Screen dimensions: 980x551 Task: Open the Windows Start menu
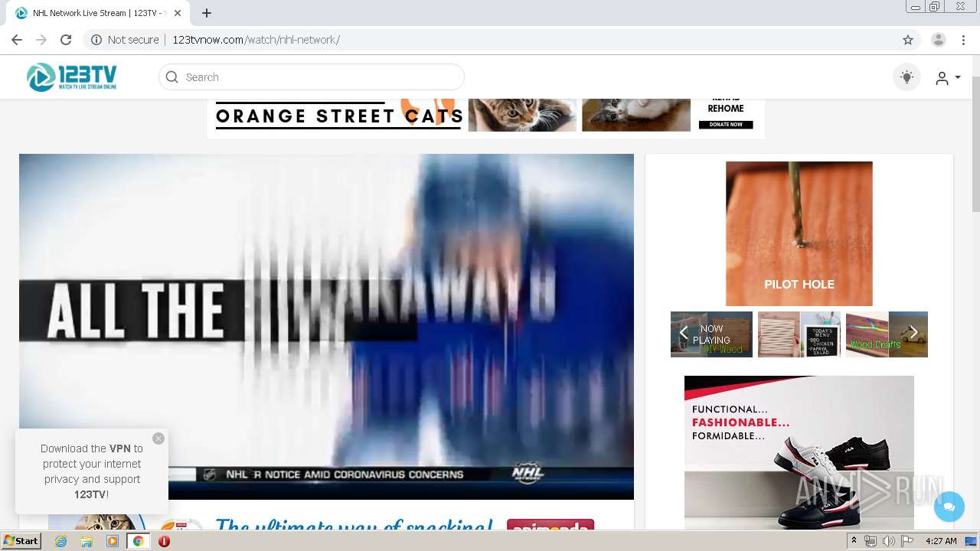[21, 541]
